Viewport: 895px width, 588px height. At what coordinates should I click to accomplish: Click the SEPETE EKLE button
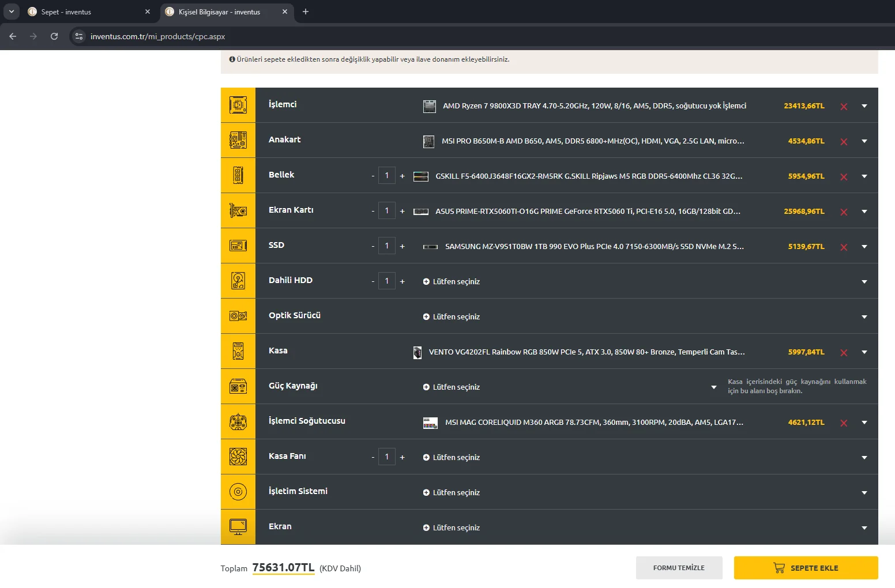(806, 568)
